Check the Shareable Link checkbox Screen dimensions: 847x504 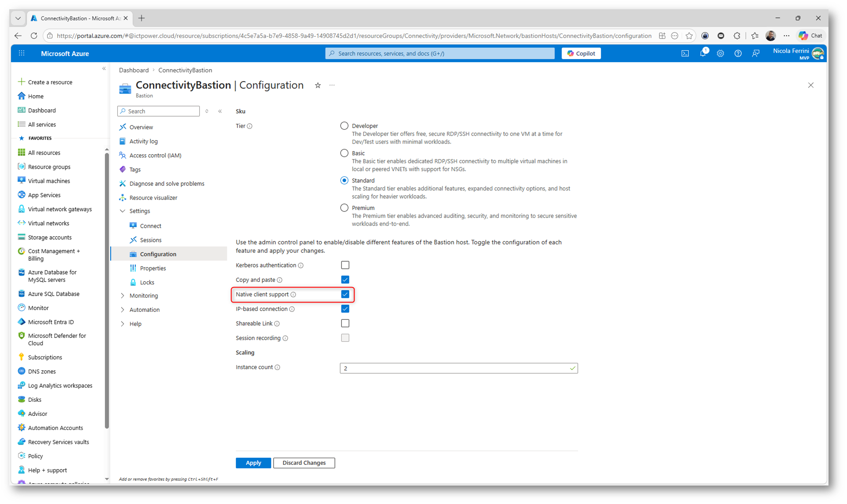click(x=345, y=323)
